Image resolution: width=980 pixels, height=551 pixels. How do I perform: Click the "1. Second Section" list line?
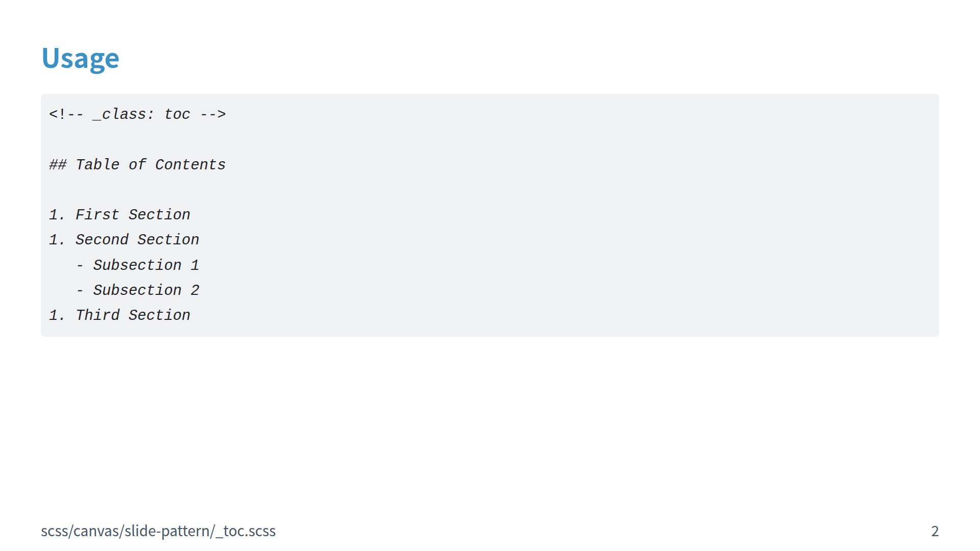pos(124,240)
